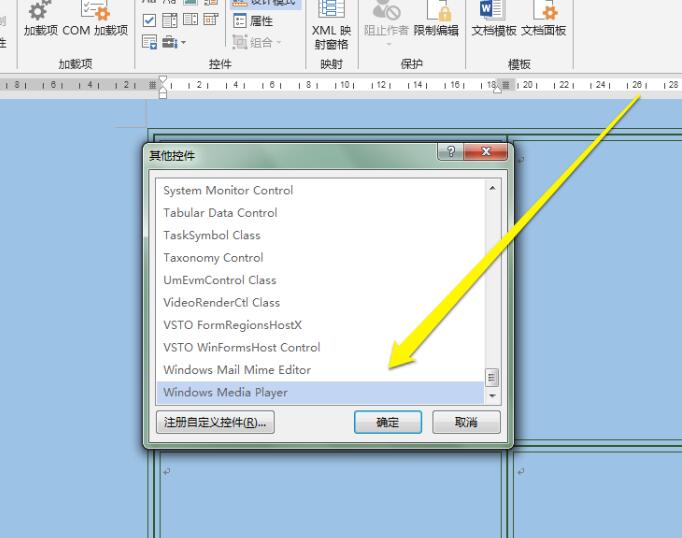Select Windows Mail Mime Editor entry
The width and height of the screenshot is (682, 538).
tap(320, 370)
